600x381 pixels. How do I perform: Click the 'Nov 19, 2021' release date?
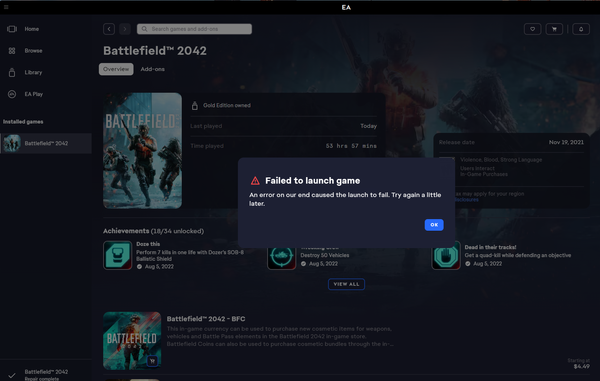click(566, 142)
